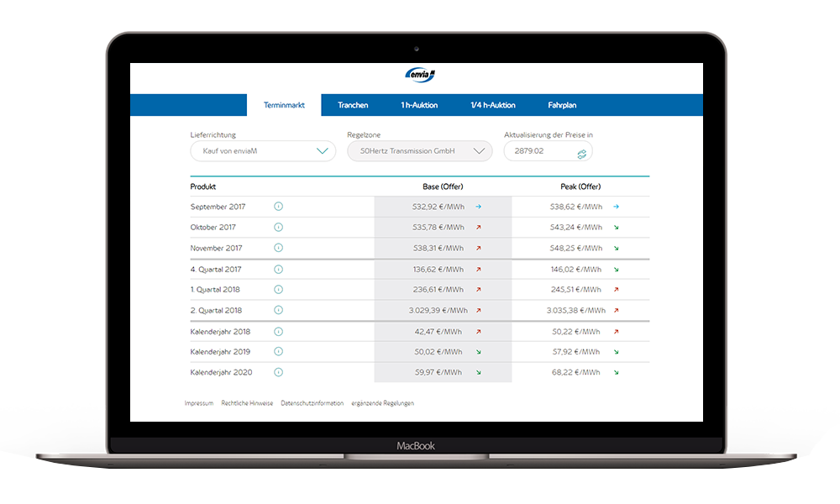Select the Terminmarkt tab
The width and height of the screenshot is (840, 504).
284,105
